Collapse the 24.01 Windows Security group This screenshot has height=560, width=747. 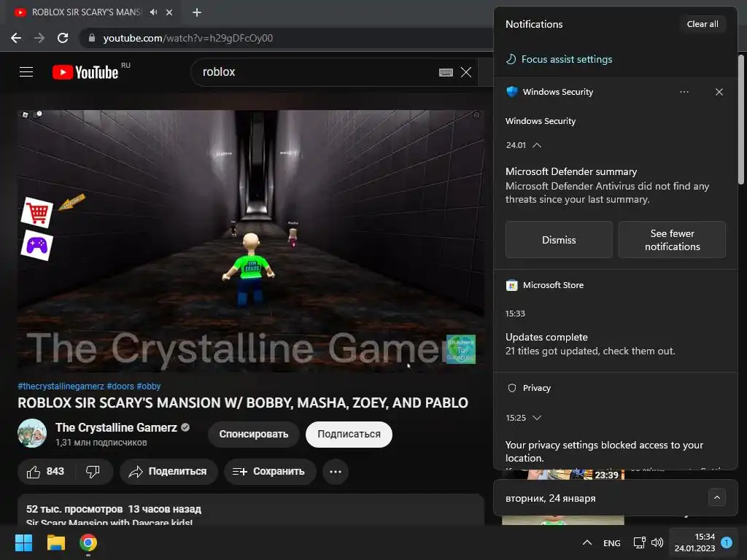(x=537, y=145)
